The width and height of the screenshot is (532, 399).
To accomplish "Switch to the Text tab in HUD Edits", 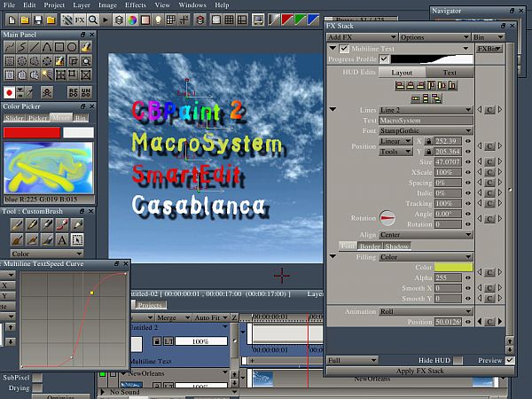I will pos(450,73).
